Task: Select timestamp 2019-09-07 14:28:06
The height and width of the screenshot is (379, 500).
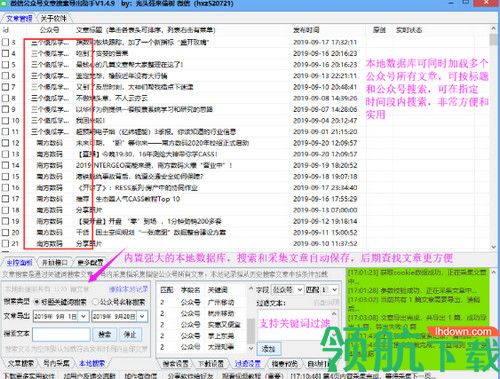Action: tap(325, 109)
